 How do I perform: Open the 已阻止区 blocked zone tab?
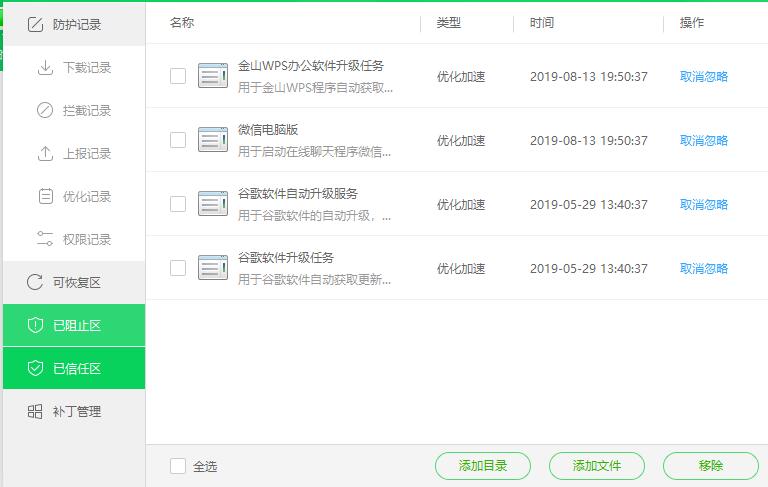[x=74, y=326]
